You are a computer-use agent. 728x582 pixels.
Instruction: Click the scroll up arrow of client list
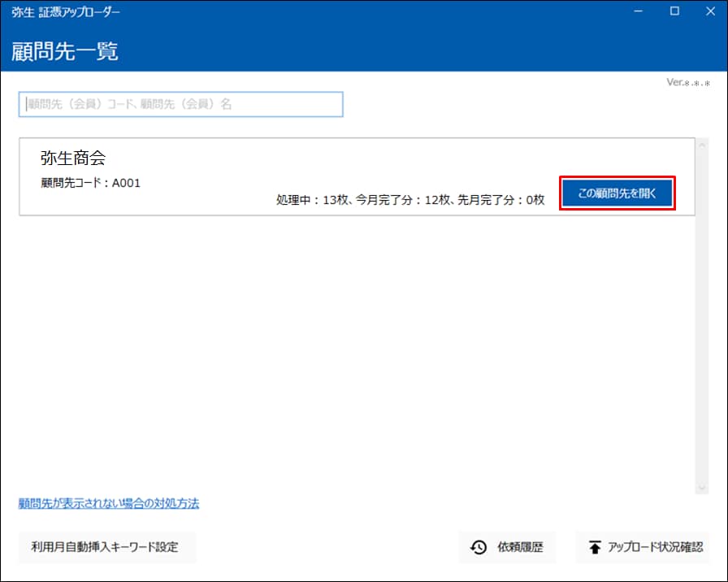[x=703, y=145]
